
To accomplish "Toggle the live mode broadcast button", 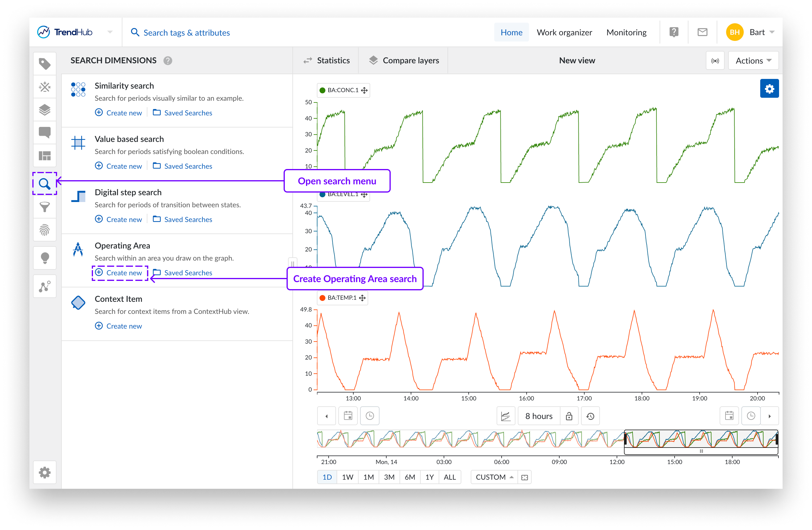I will [715, 61].
